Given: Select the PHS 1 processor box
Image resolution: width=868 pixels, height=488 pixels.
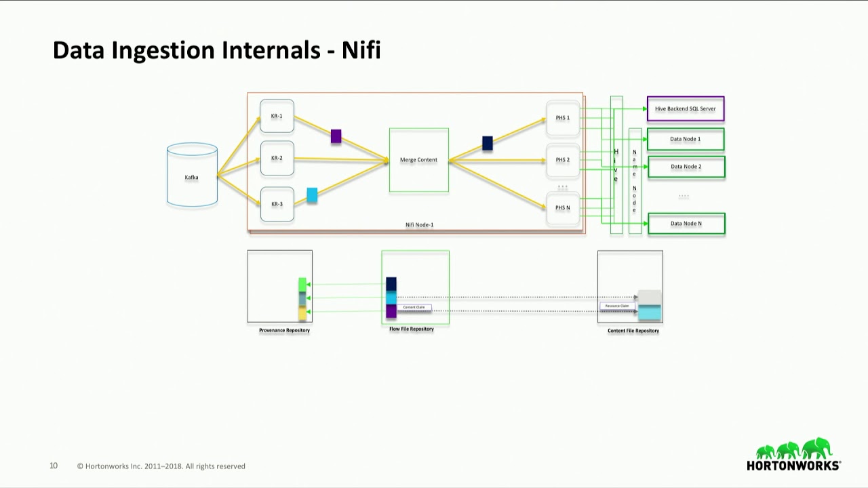Looking at the screenshot, I should pos(563,118).
